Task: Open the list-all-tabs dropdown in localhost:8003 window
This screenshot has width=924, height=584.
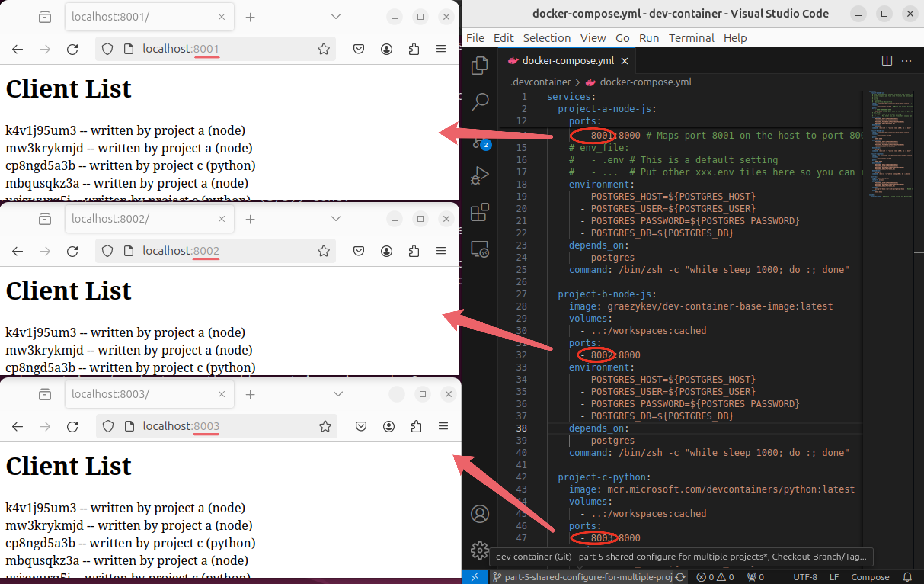Action: coord(338,394)
